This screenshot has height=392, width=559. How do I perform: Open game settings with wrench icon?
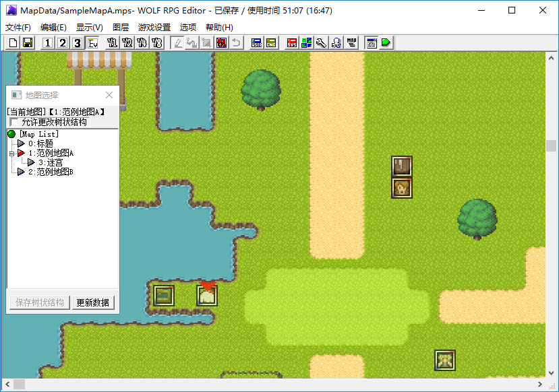click(x=321, y=43)
